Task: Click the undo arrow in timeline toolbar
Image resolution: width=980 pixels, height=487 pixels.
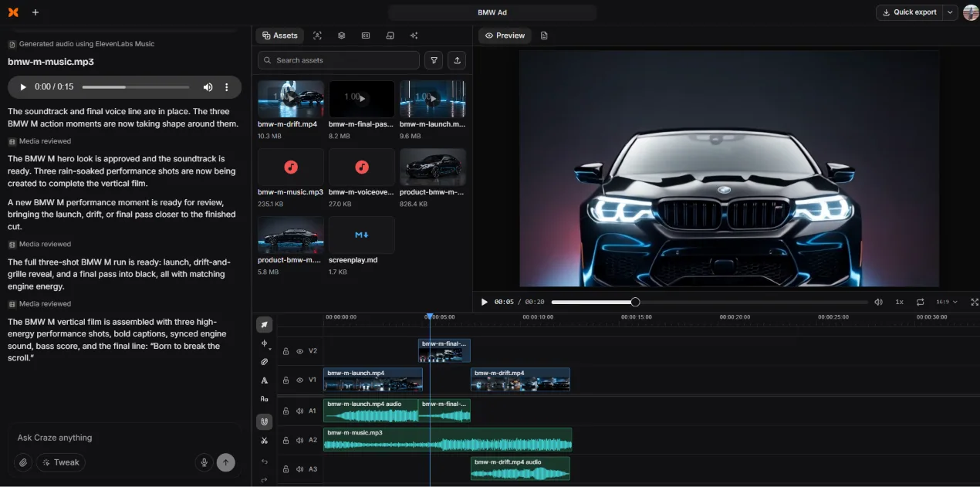Action: 264,462
